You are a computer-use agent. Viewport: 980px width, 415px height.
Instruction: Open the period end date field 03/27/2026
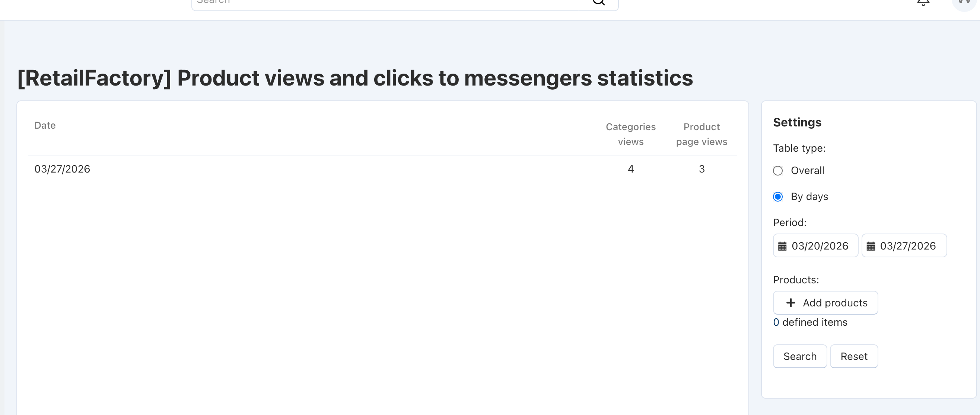tap(908, 246)
